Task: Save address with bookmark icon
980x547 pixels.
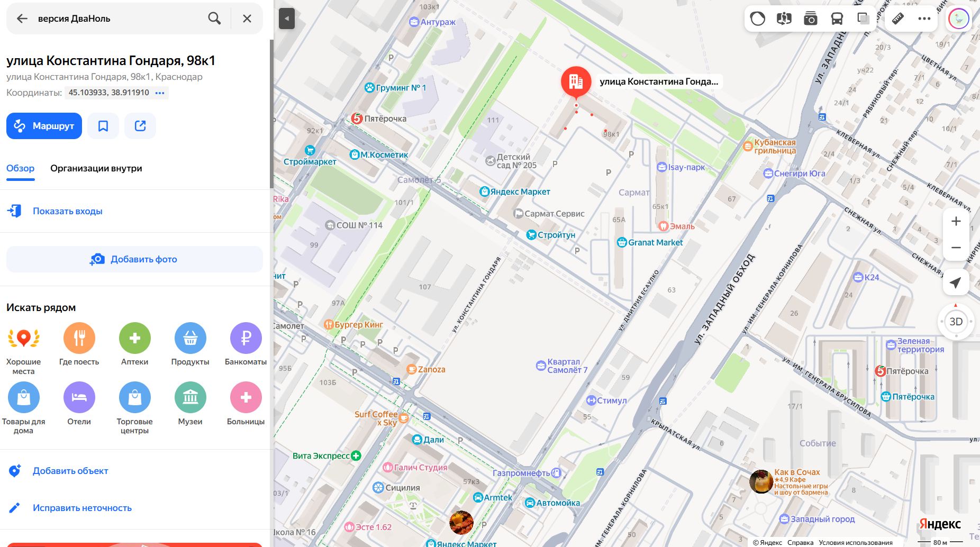Action: pyautogui.click(x=103, y=126)
